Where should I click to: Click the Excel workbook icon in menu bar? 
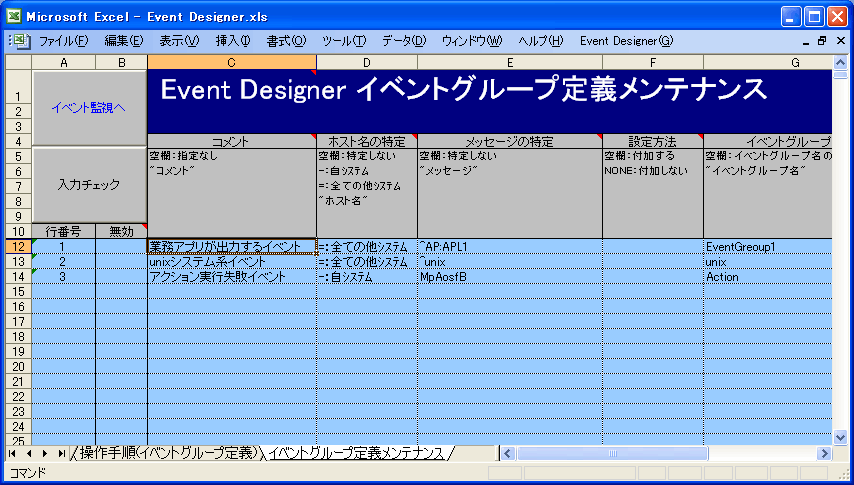pos(21,41)
